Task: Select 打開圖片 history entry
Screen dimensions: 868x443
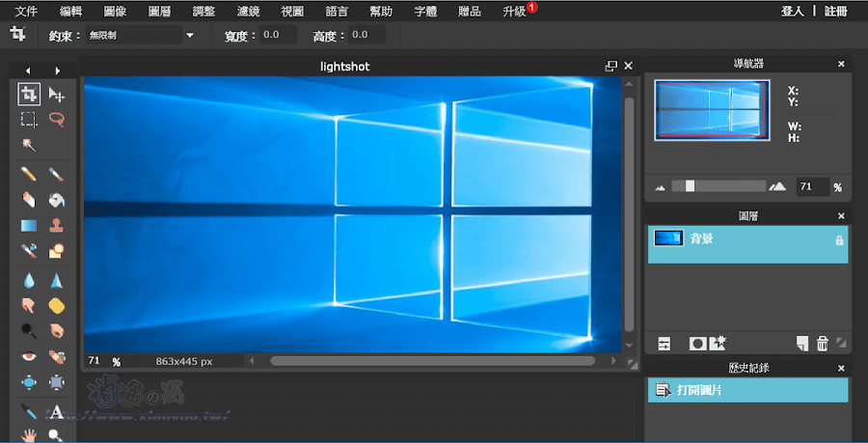Action: 747,390
